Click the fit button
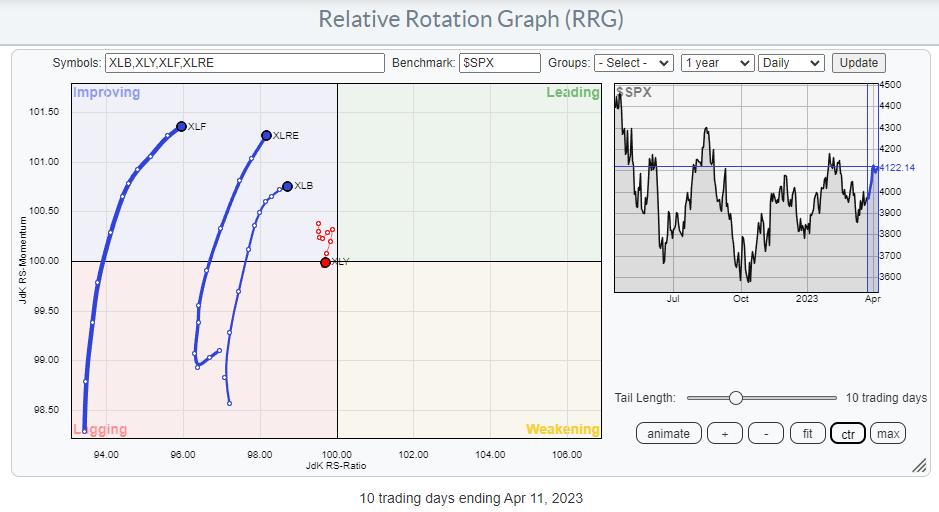939x512 pixels. (807, 433)
